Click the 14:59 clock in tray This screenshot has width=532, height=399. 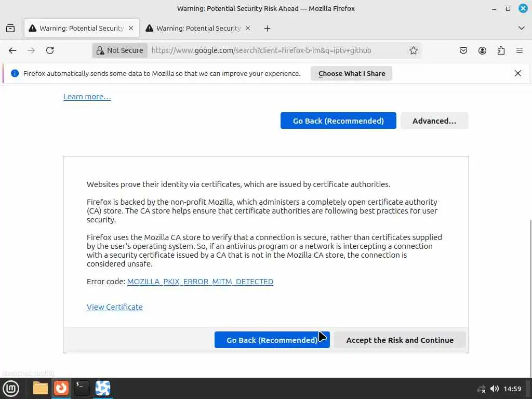point(512,389)
